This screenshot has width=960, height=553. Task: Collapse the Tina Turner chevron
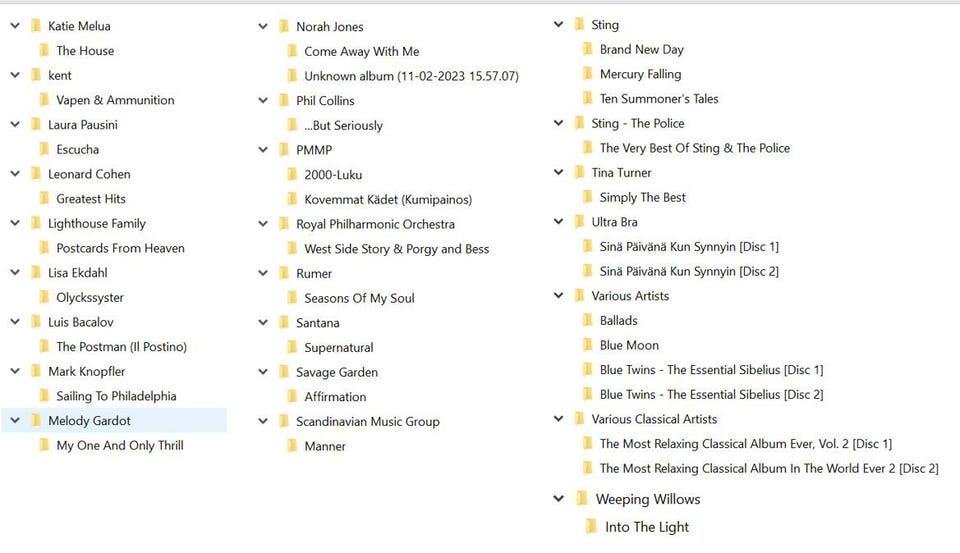558,172
